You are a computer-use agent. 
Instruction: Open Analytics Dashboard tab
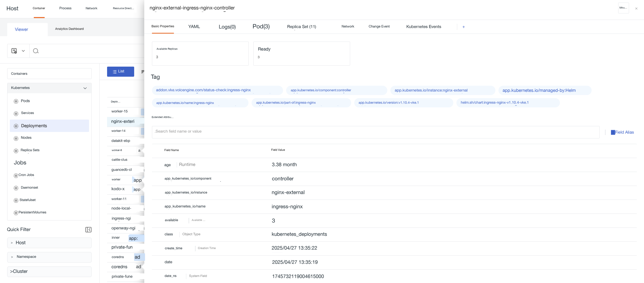(x=69, y=29)
